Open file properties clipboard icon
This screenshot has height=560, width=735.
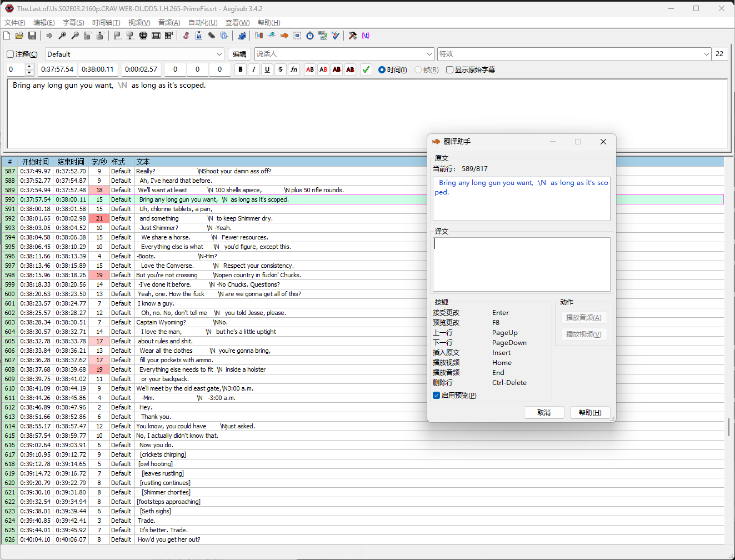pos(199,36)
